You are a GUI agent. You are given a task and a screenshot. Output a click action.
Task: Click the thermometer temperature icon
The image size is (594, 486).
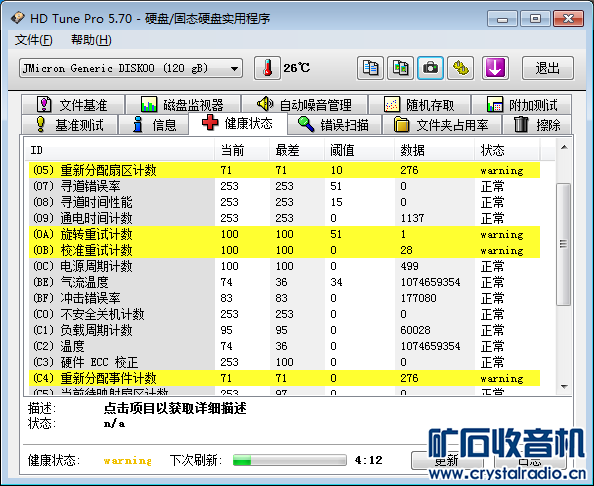tap(267, 68)
